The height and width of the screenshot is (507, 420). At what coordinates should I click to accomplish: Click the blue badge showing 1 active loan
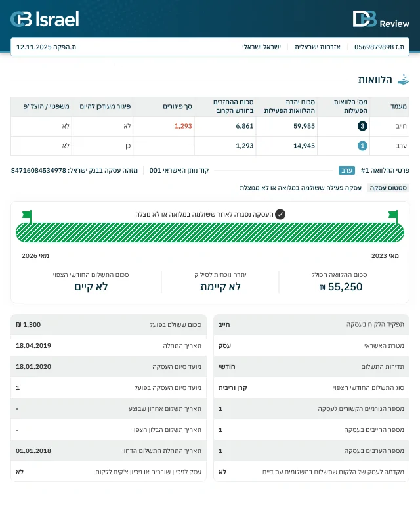(x=362, y=146)
